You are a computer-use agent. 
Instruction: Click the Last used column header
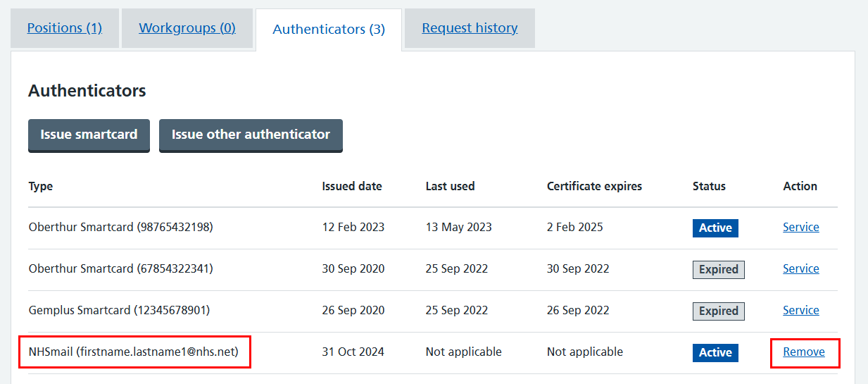click(450, 186)
